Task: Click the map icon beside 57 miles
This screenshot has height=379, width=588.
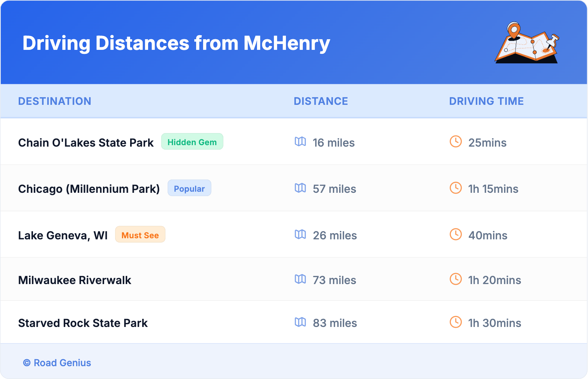Action: pos(300,188)
